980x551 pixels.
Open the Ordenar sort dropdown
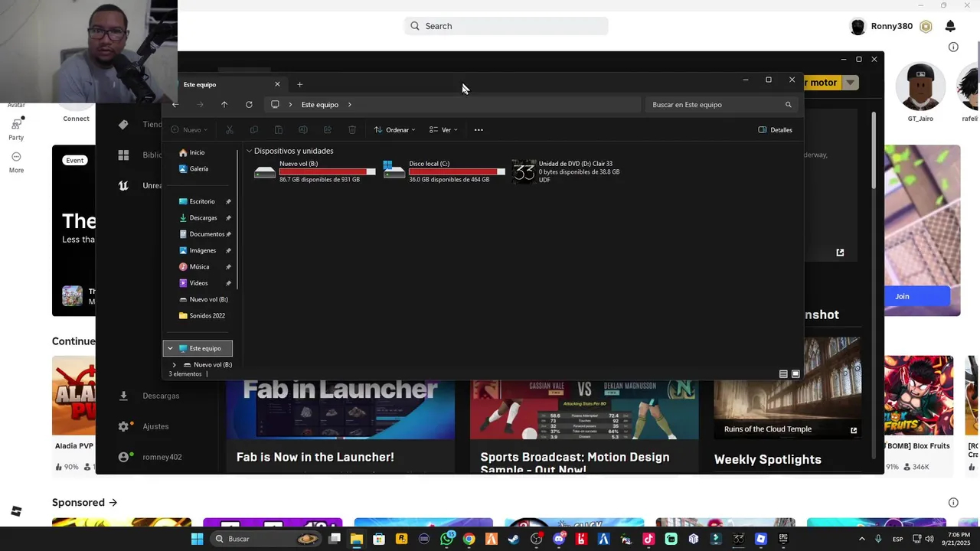point(395,130)
